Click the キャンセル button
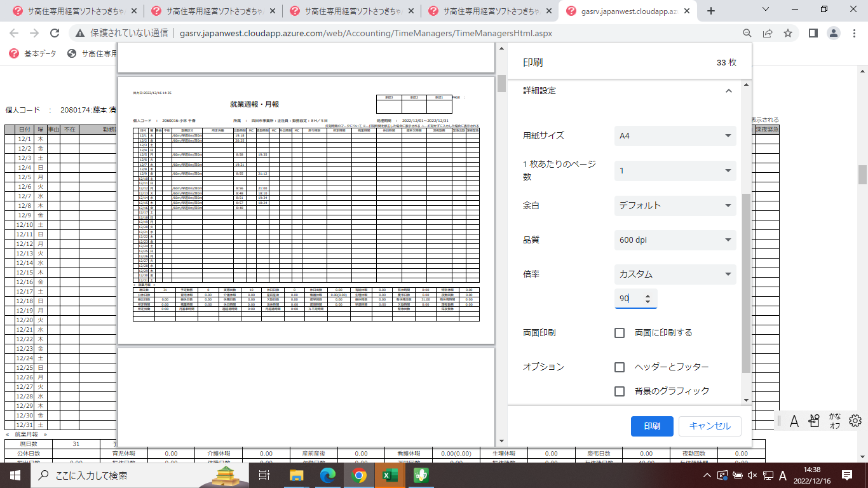 (710, 426)
